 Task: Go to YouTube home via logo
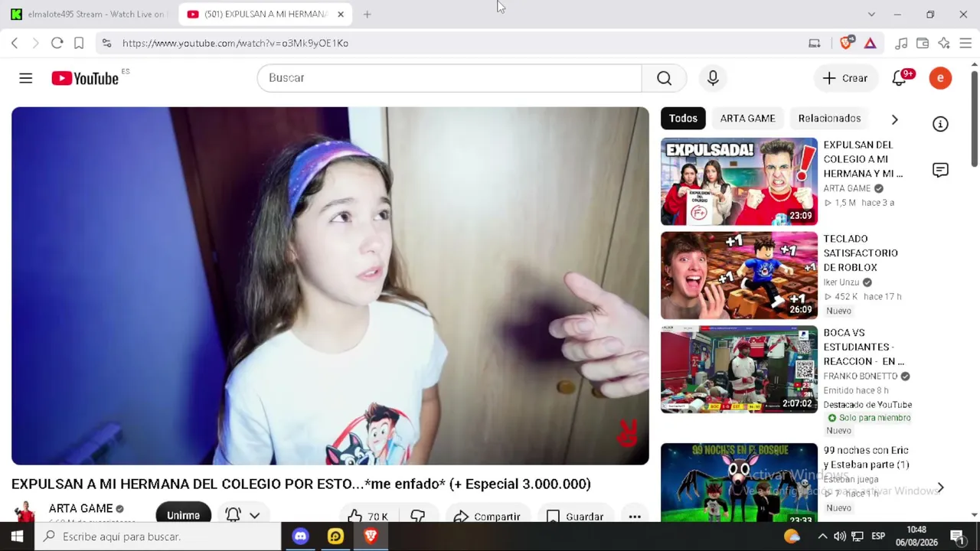pos(85,78)
